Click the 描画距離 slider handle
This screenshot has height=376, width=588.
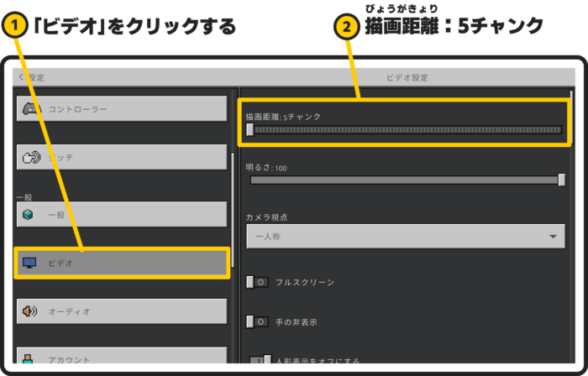(x=250, y=130)
